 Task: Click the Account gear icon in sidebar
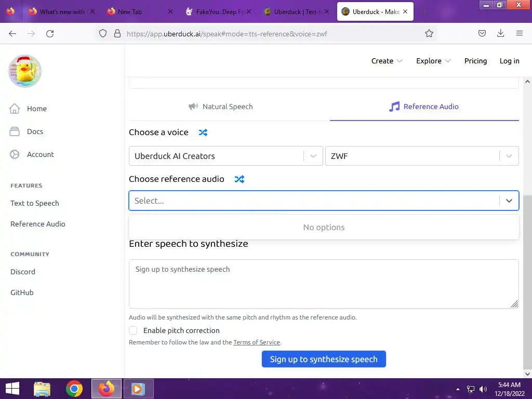click(x=14, y=154)
